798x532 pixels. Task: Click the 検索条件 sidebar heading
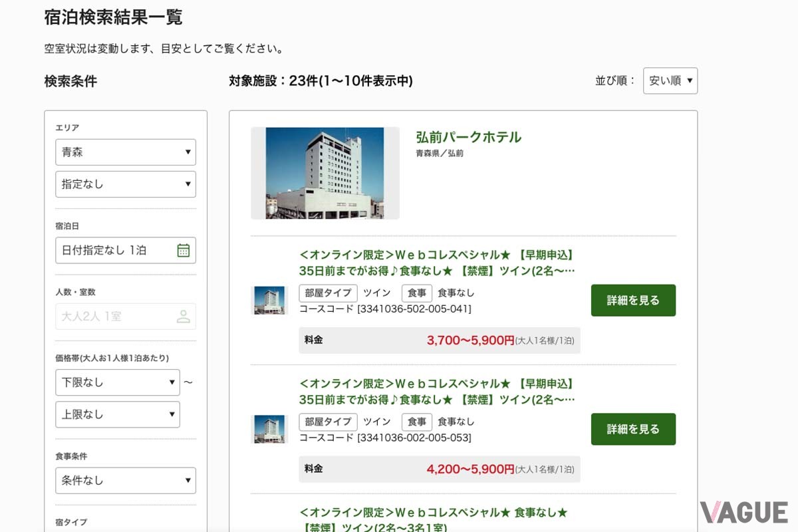70,81
